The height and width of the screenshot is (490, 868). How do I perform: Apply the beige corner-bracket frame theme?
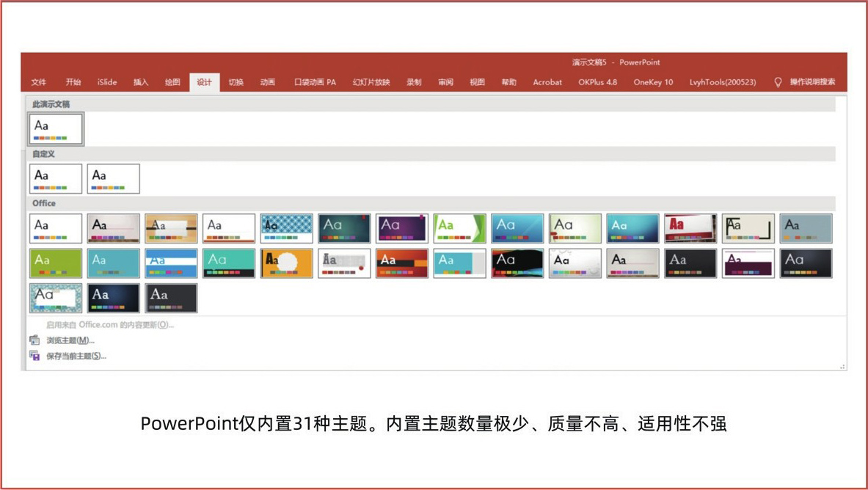click(x=748, y=228)
